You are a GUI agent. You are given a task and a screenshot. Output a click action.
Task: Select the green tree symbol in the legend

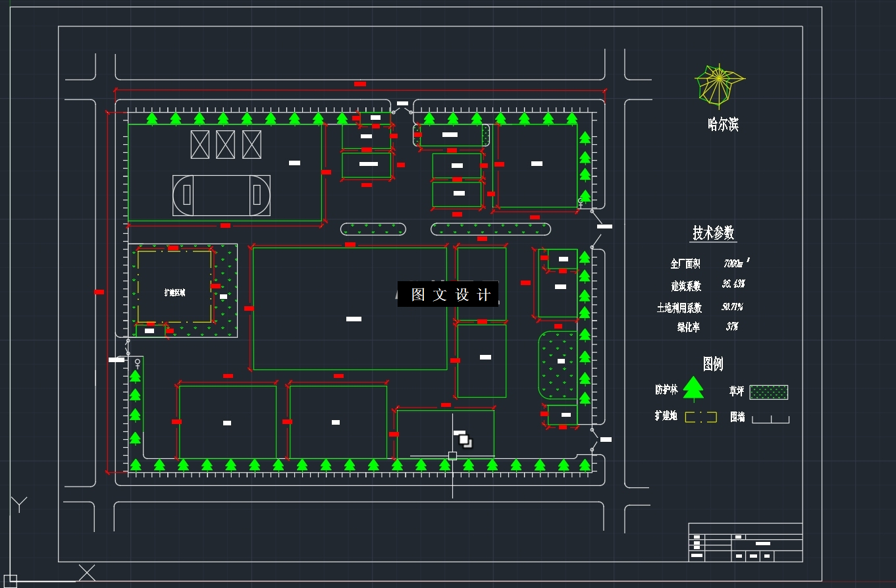pos(693,389)
